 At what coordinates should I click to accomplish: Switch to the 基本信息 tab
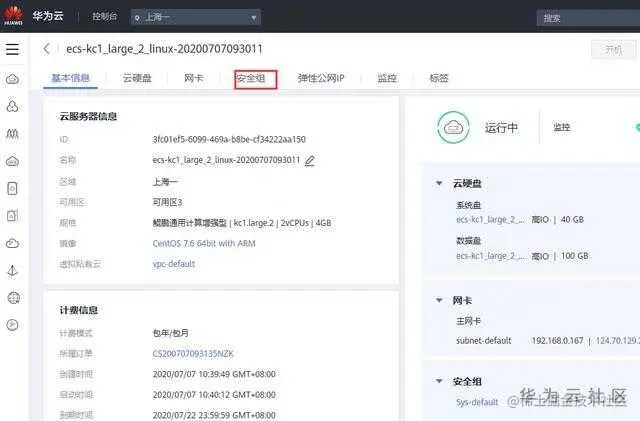pyautogui.click(x=70, y=78)
